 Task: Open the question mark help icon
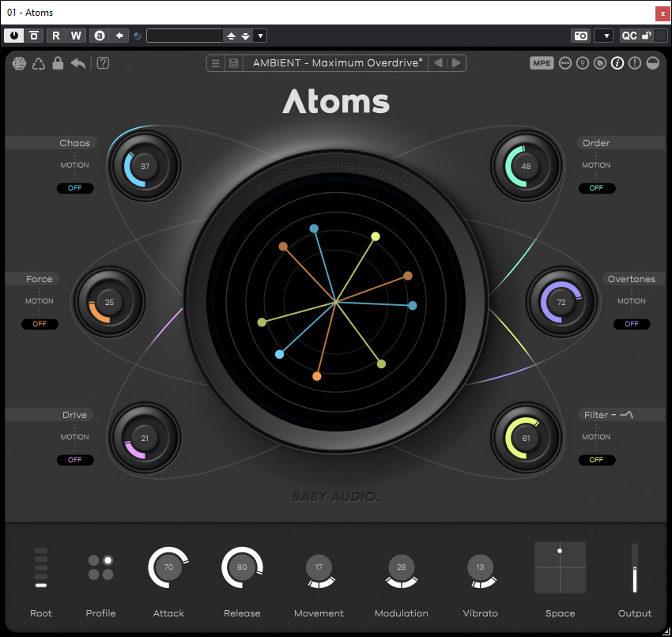[x=103, y=64]
